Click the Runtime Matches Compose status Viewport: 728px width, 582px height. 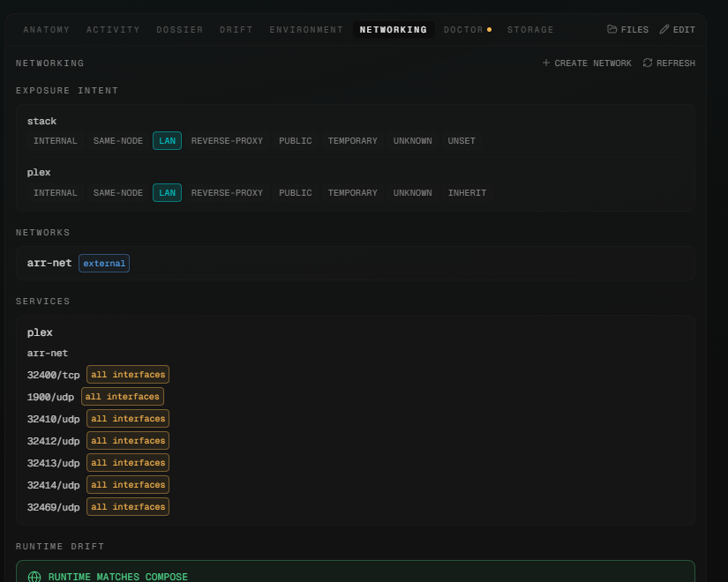click(118, 577)
